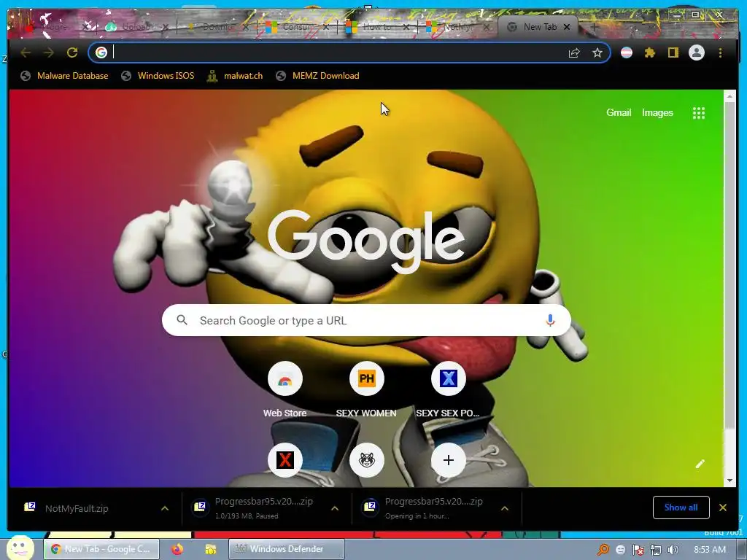The height and width of the screenshot is (560, 747).
Task: Open the network tray icon
Action: point(656,550)
